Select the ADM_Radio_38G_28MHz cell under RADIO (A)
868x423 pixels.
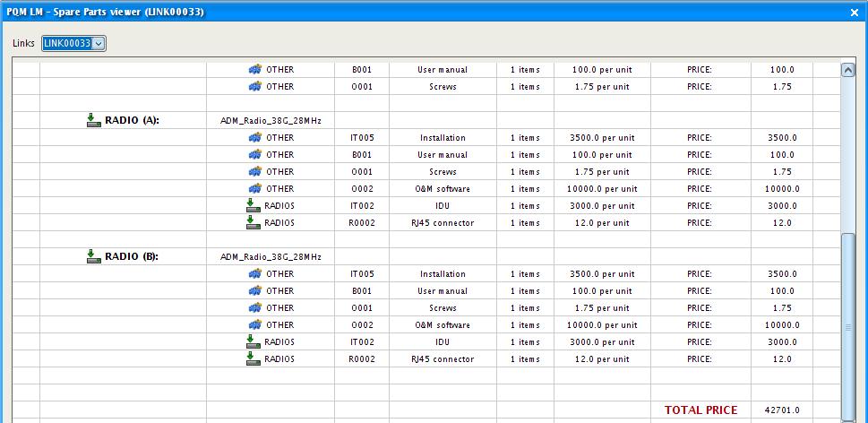pyautogui.click(x=271, y=121)
